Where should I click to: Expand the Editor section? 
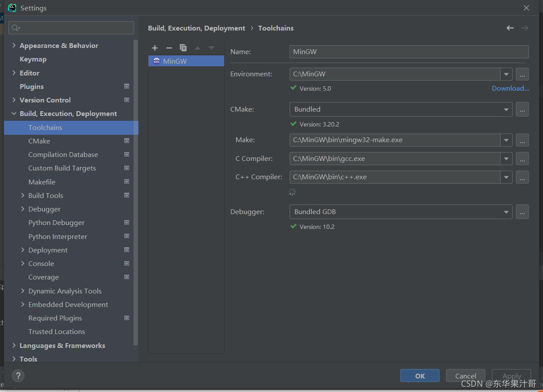coord(14,73)
